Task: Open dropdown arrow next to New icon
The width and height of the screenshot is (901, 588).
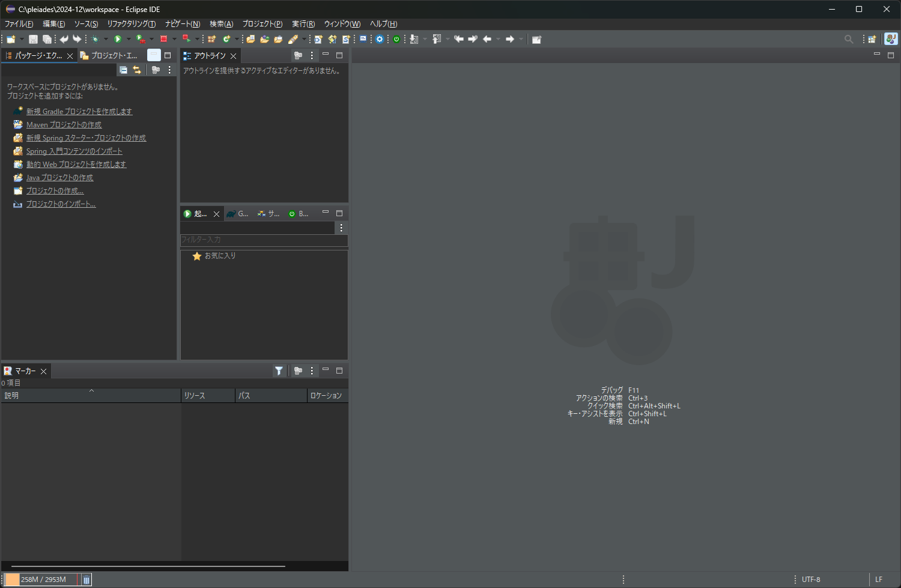Action: coord(22,39)
